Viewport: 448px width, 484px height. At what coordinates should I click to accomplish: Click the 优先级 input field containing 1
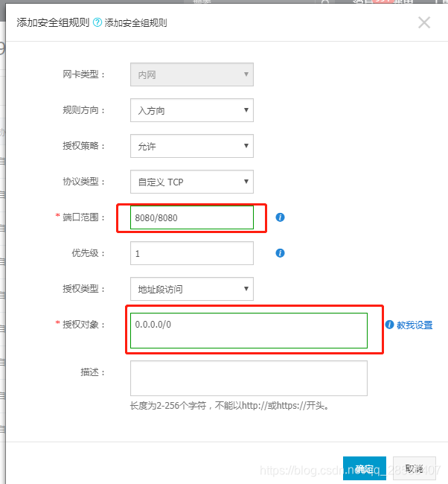(x=192, y=253)
